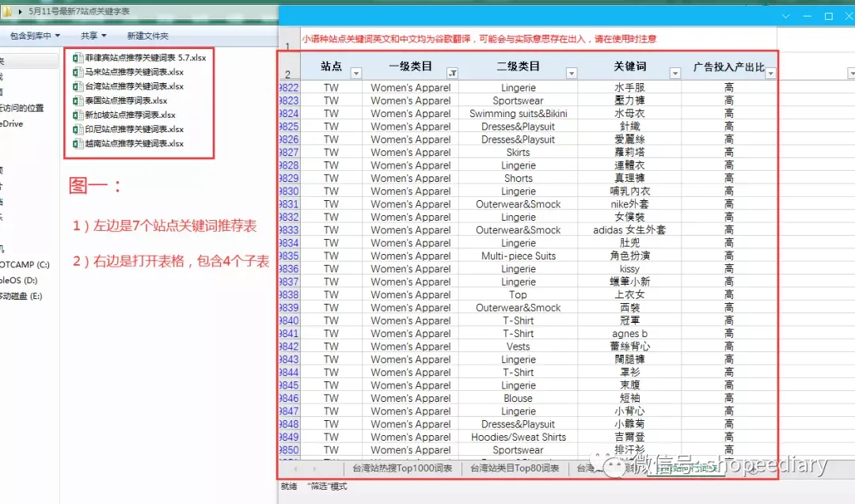The image size is (855, 504).
Task: Select row header 9835 in Excel
Action: 290,256
